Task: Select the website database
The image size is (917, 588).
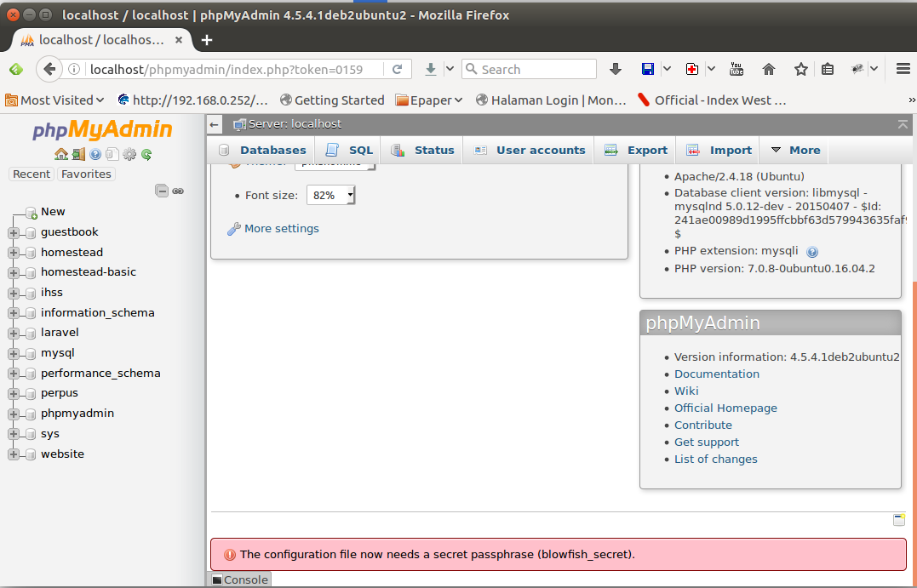Action: tap(62, 454)
